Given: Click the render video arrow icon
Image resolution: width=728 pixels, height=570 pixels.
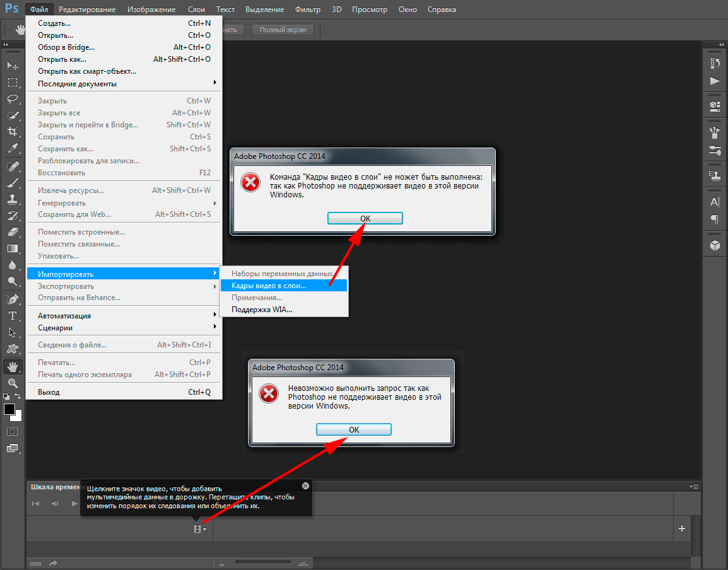Looking at the screenshot, I should [x=54, y=563].
